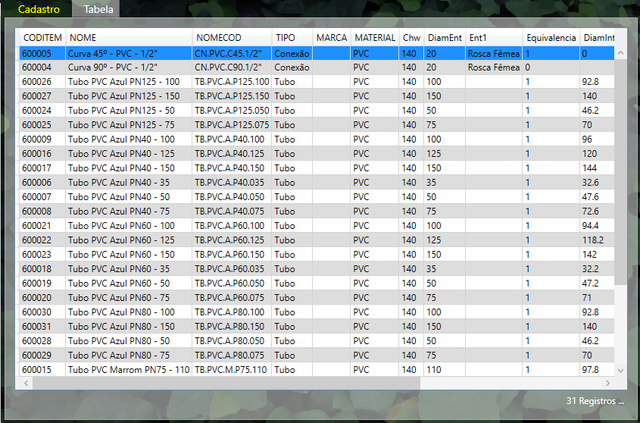Click the Rosca Fêmea cell in selected row
The height and width of the screenshot is (423, 640).
[x=493, y=52]
